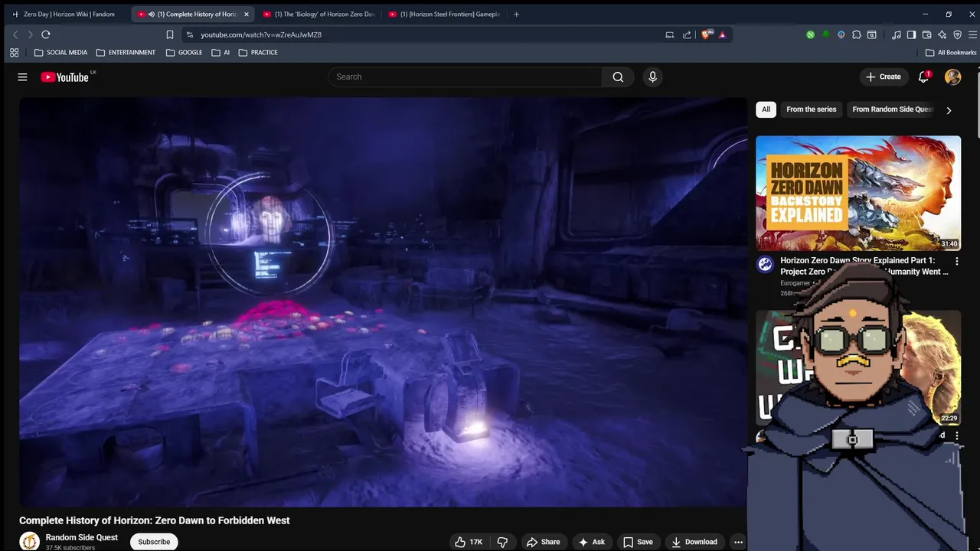980x551 pixels.
Task: Open SOCIAL MEDIA bookmarks folder
Action: pos(61,53)
